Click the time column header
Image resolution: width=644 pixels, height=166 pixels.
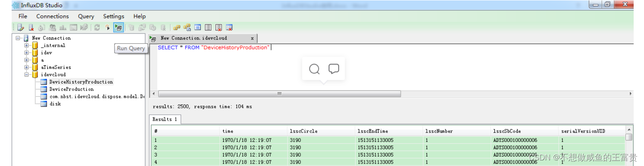click(x=253, y=131)
